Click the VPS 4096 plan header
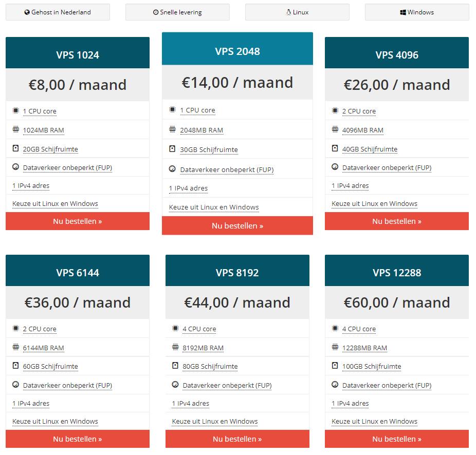The height and width of the screenshot is (455, 476). tap(397, 53)
